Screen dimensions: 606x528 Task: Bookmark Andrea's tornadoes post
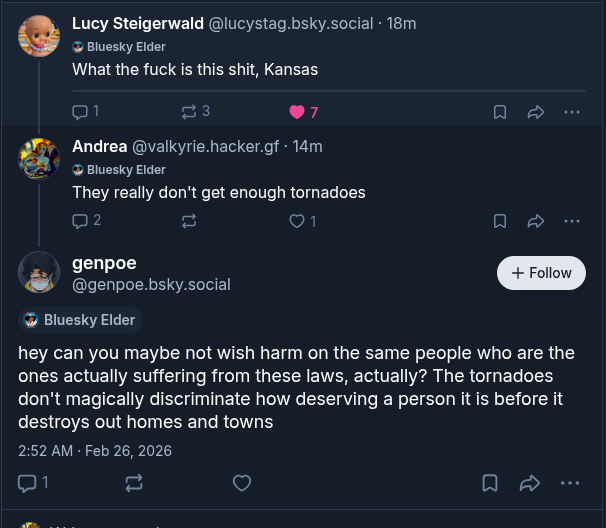coord(500,220)
